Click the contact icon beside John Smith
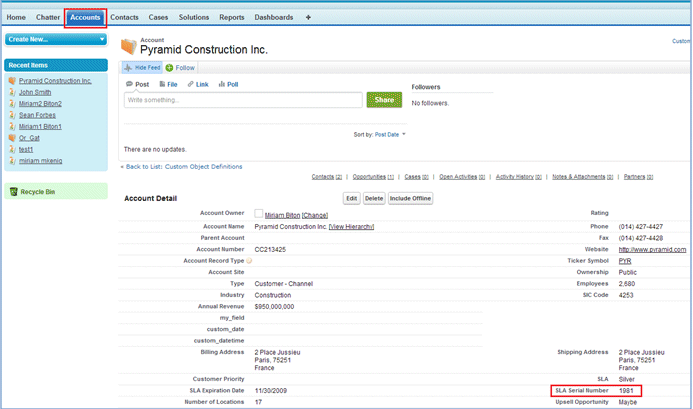Screen dimensions: 693x409 [x=12, y=92]
